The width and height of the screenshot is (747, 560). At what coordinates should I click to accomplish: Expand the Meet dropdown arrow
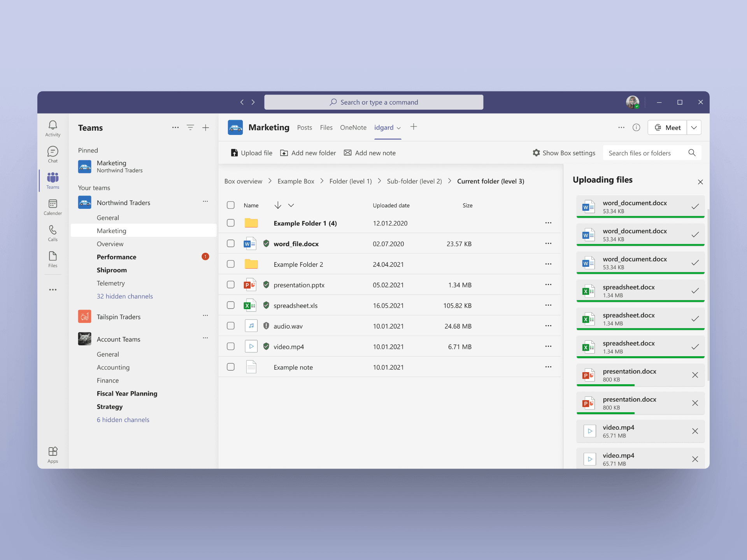[x=694, y=128]
